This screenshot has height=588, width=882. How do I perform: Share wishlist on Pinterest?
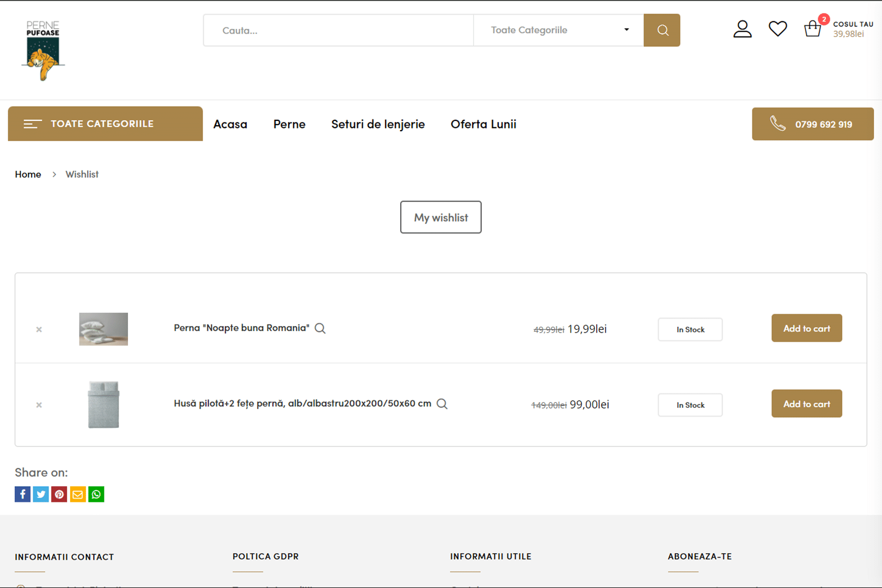click(x=59, y=494)
